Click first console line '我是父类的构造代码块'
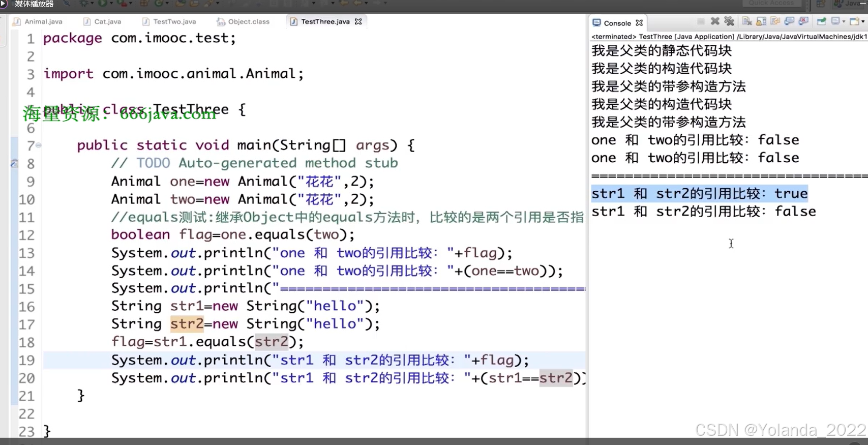 [x=662, y=68]
